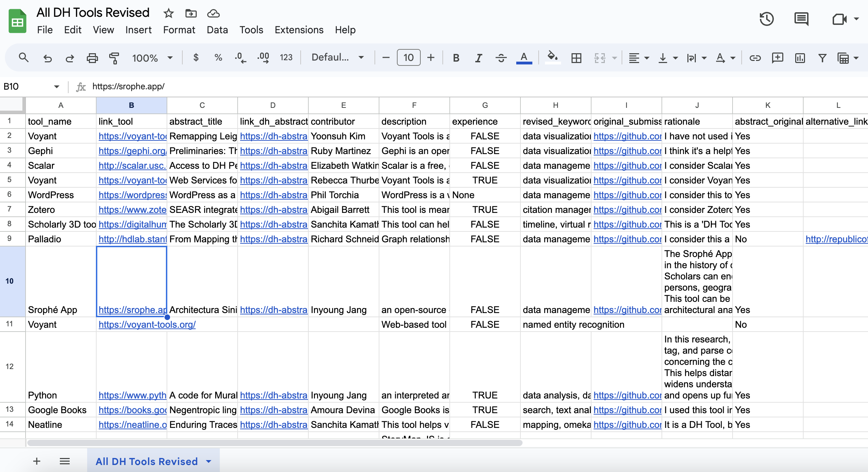Open the merge cells dropdown
The width and height of the screenshot is (868, 472).
pos(605,57)
